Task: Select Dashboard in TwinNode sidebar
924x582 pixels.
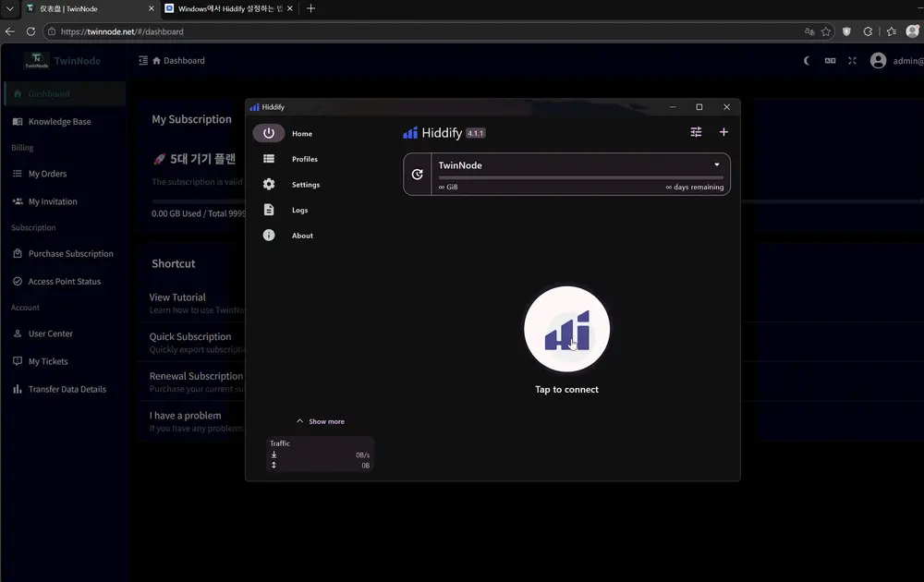Action: point(64,93)
